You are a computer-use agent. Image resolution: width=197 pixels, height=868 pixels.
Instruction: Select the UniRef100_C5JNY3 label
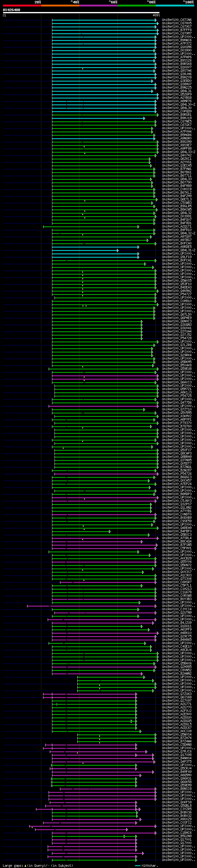pos(177,501)
